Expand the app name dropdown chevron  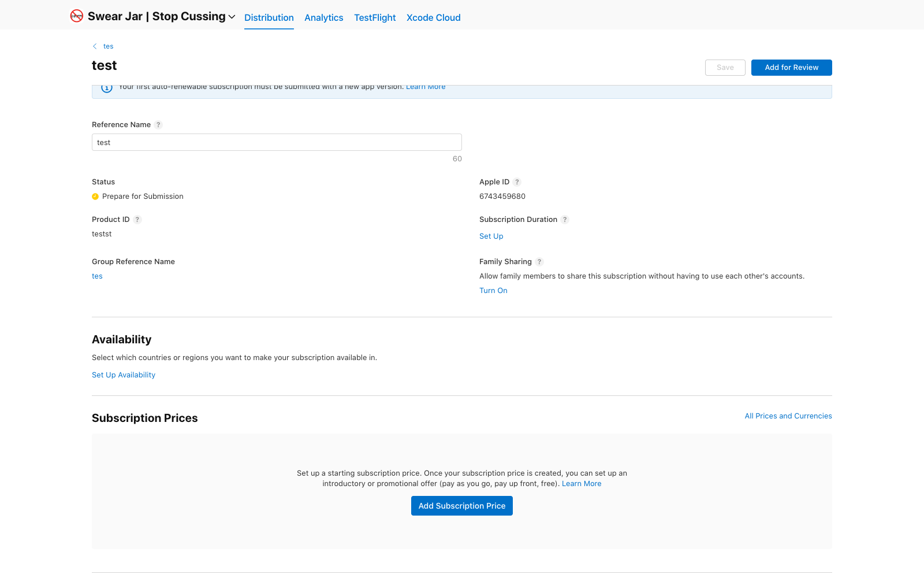[x=232, y=17]
